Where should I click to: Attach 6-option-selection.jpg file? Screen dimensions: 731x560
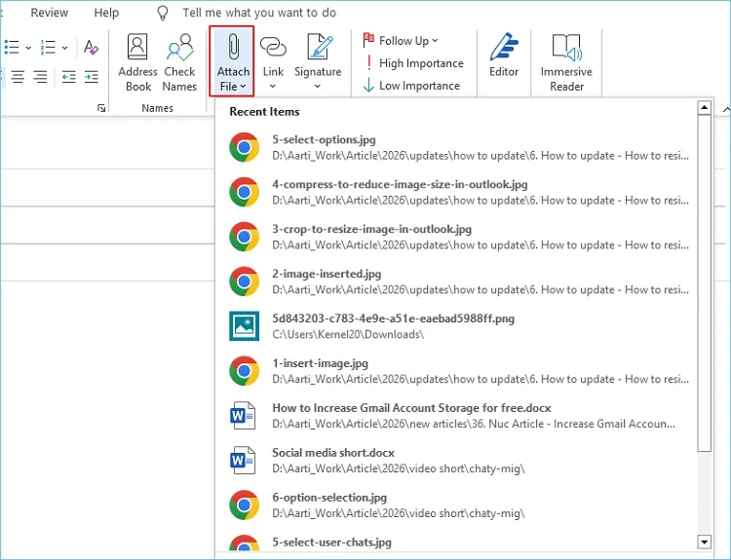pos(459,505)
